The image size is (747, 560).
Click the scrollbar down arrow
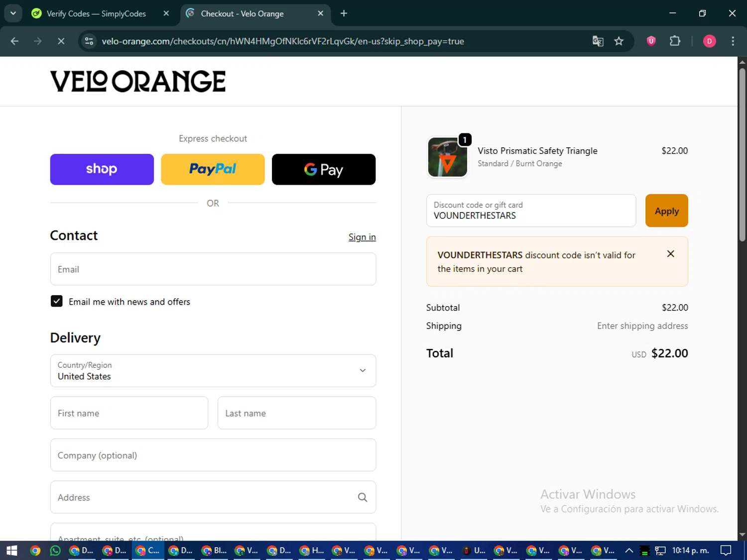742,535
